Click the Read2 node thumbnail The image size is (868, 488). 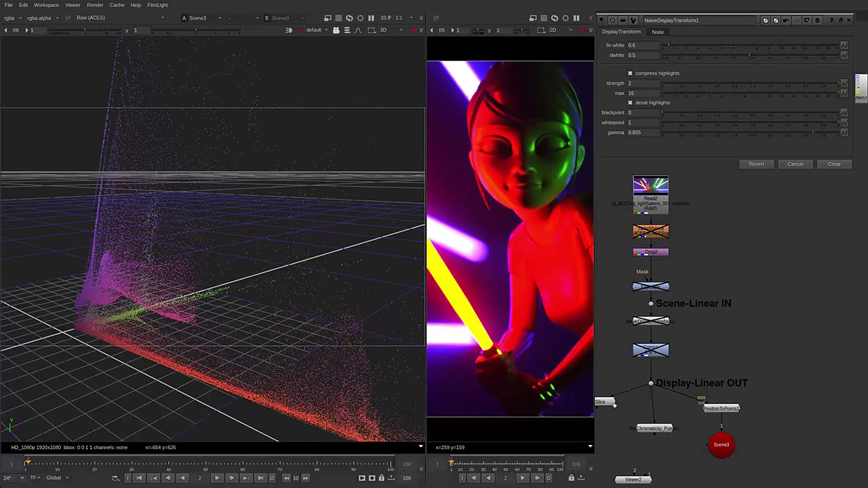point(651,185)
